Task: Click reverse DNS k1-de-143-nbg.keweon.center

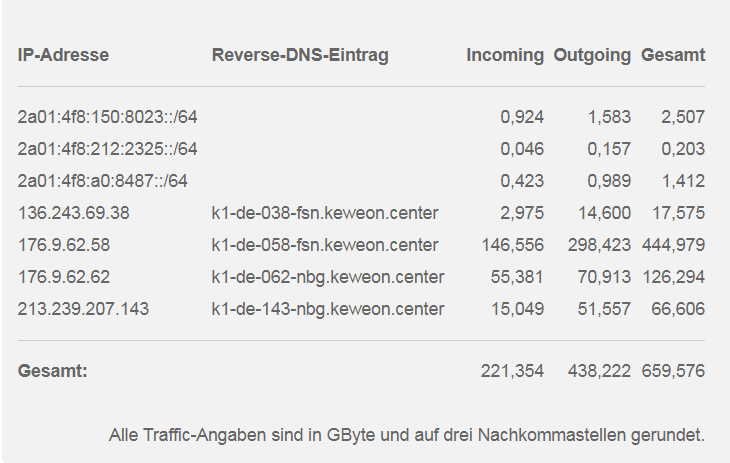Action: tap(328, 309)
